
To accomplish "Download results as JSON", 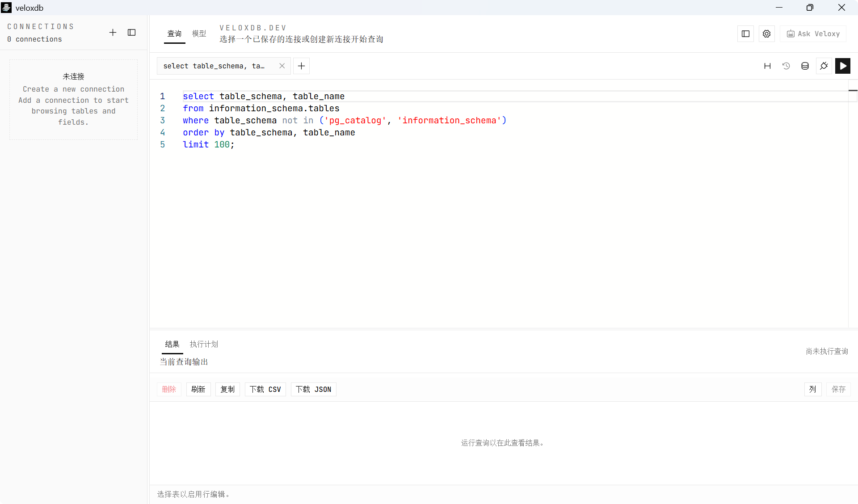I will pos(314,390).
